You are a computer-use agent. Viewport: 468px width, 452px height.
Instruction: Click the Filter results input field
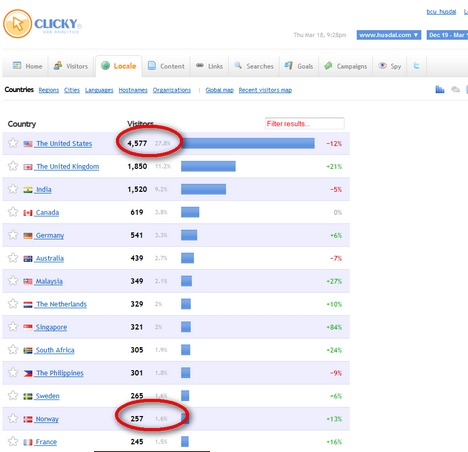[305, 124]
